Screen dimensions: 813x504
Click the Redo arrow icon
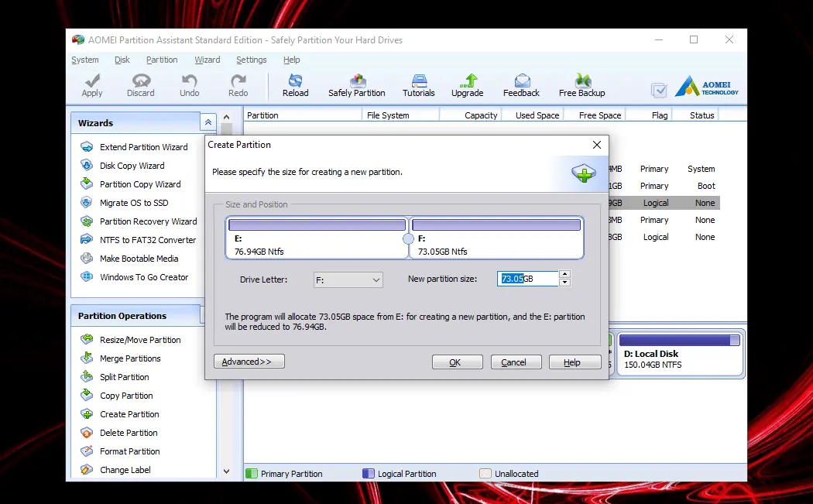(238, 81)
